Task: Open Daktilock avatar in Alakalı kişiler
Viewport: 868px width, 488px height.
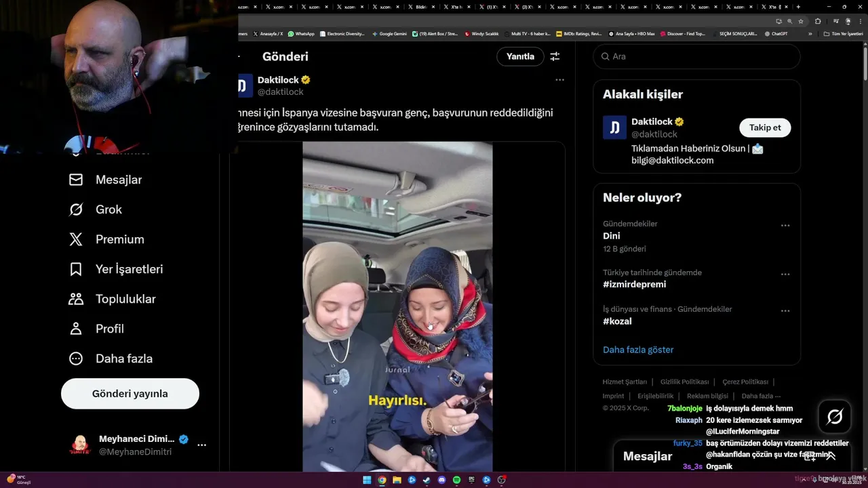Action: point(614,127)
